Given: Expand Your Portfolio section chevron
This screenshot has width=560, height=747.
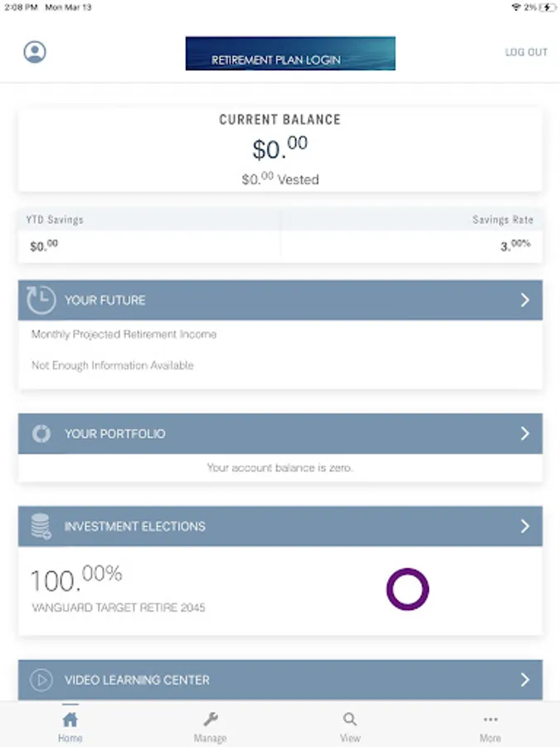Looking at the screenshot, I should point(524,434).
